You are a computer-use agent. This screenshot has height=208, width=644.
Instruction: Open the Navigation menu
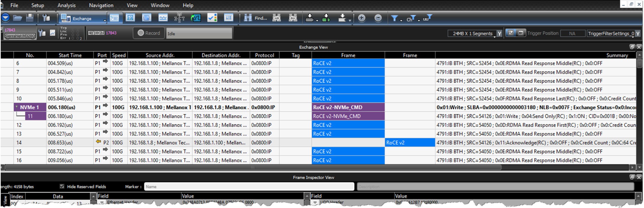[x=101, y=5]
